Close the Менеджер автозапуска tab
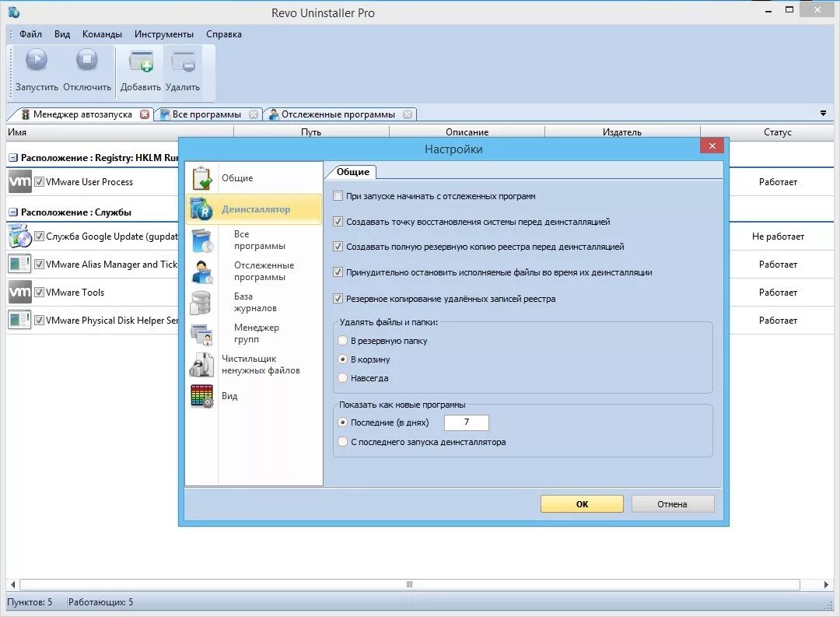 tap(145, 114)
